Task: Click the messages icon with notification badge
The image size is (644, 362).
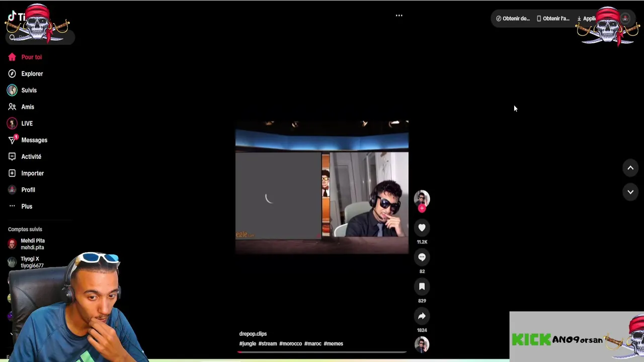Action: click(x=12, y=140)
